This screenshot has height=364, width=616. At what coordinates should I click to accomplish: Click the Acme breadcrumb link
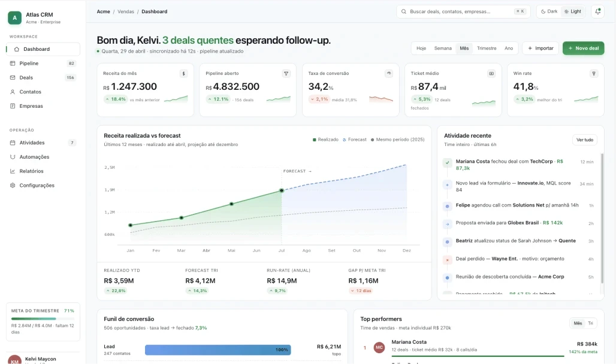pyautogui.click(x=103, y=11)
